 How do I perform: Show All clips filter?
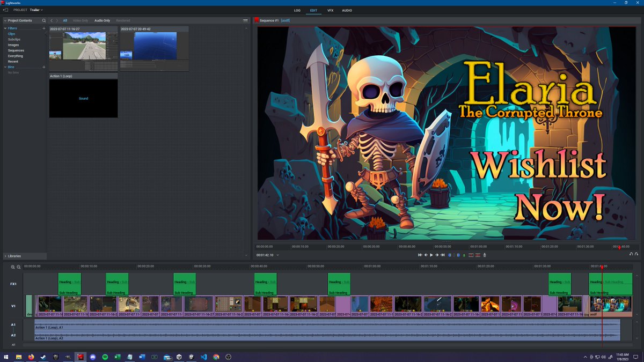point(65,20)
